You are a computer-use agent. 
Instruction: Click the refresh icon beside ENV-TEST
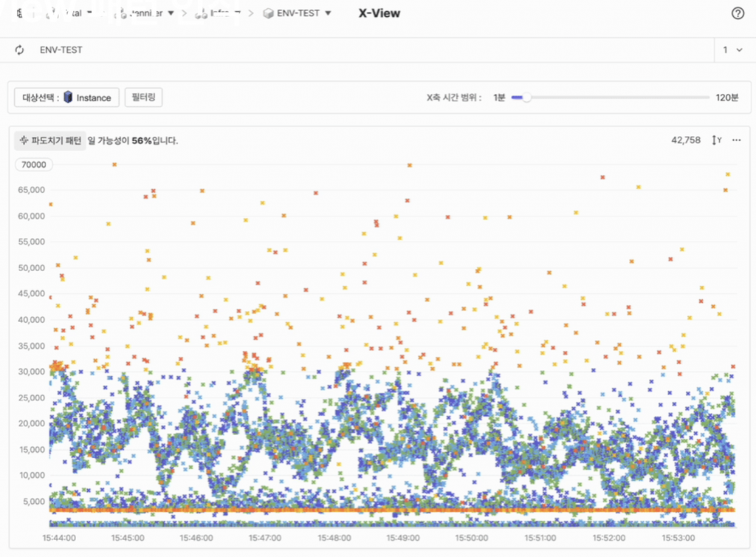point(20,50)
